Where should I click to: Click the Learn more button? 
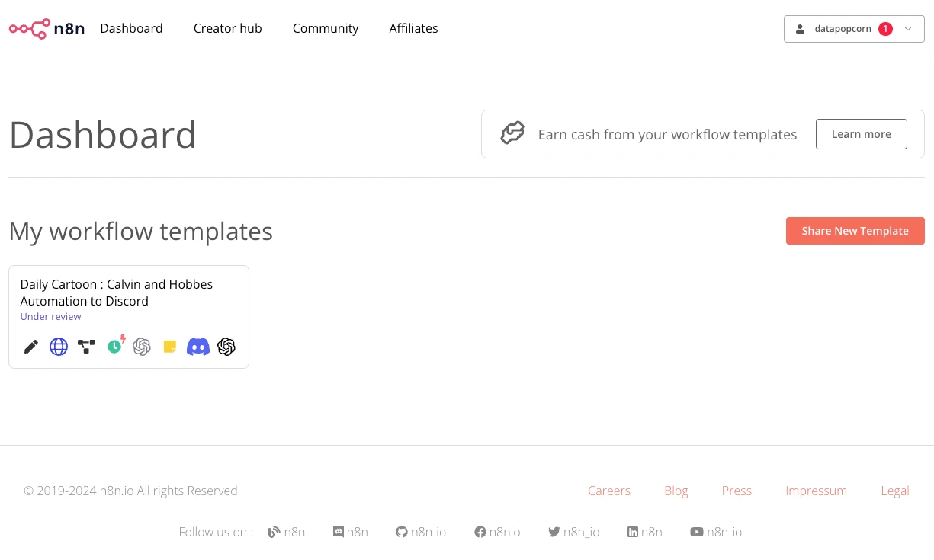click(x=861, y=134)
